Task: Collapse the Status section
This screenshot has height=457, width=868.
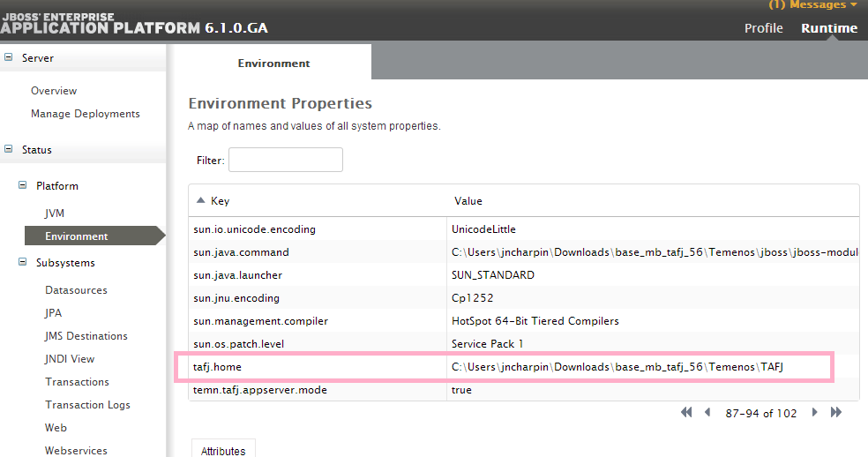Action: pyautogui.click(x=9, y=150)
